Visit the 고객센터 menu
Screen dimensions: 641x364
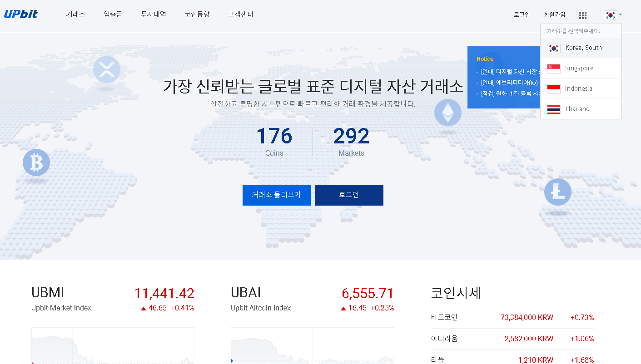pyautogui.click(x=241, y=14)
